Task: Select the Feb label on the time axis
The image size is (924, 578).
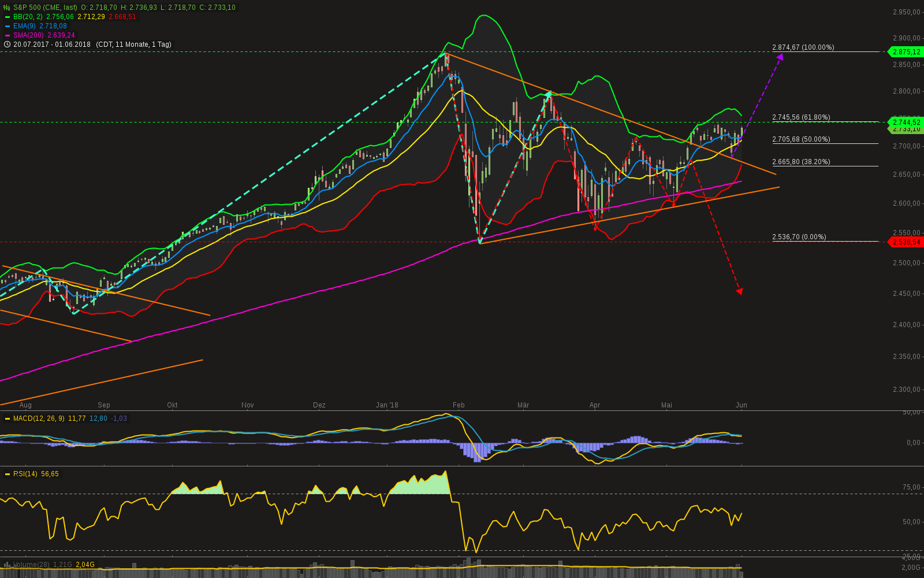Action: pyautogui.click(x=459, y=405)
